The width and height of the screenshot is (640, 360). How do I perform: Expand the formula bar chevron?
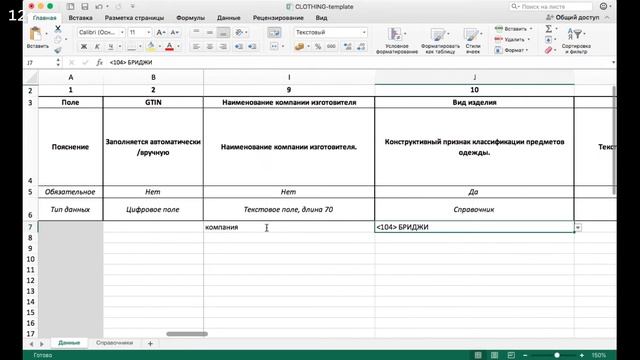click(x=613, y=62)
